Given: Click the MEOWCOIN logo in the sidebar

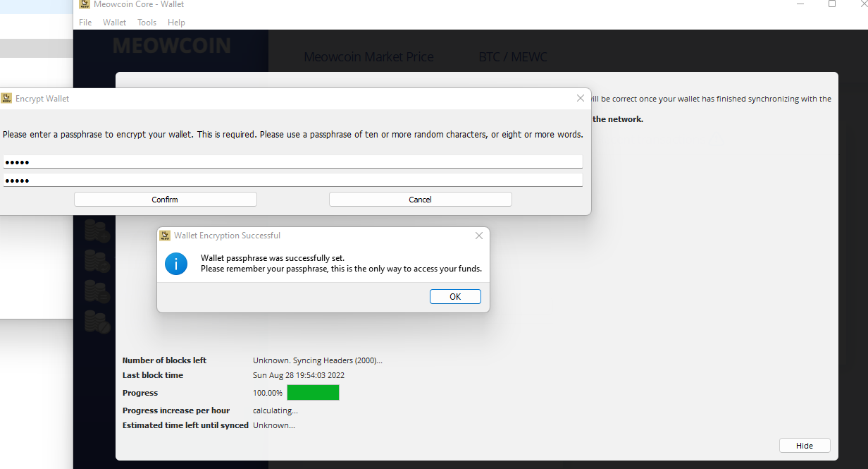Looking at the screenshot, I should 172,47.
